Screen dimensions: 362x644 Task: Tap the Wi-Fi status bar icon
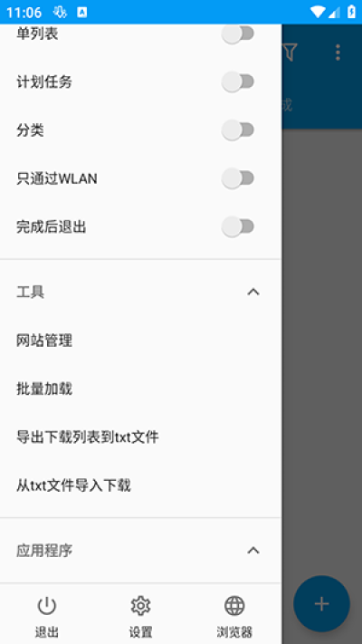pyautogui.click(x=318, y=12)
